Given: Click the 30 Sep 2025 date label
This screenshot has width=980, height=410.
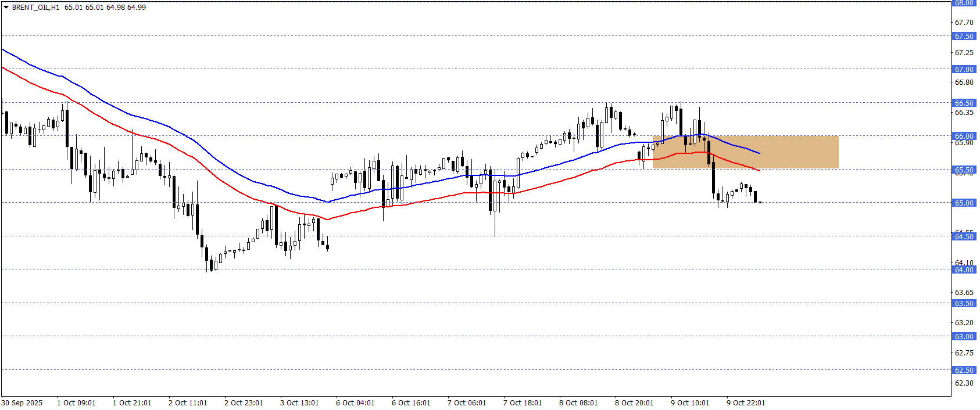Looking at the screenshot, I should tap(22, 403).
